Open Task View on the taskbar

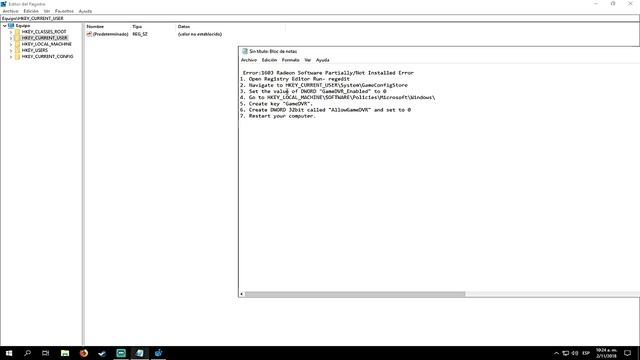coord(46,353)
